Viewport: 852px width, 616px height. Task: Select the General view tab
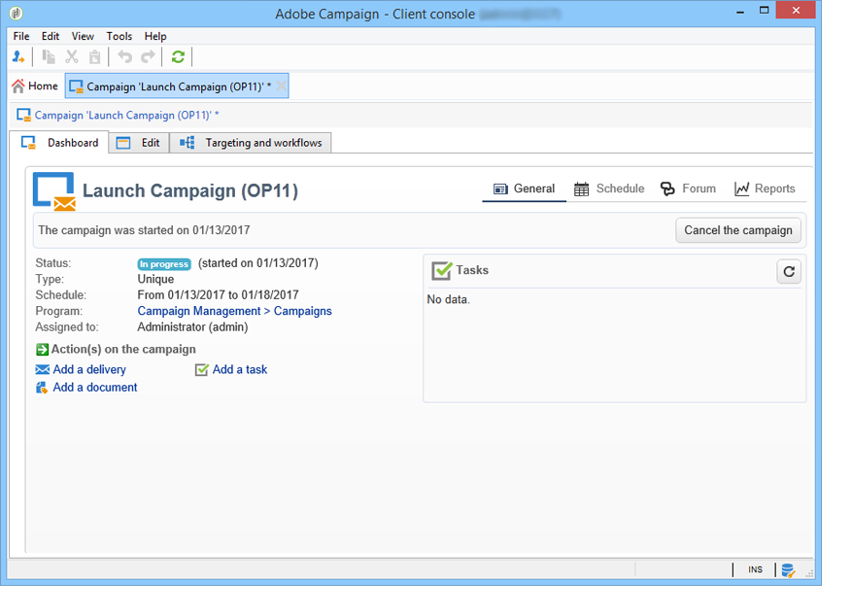pos(524,188)
